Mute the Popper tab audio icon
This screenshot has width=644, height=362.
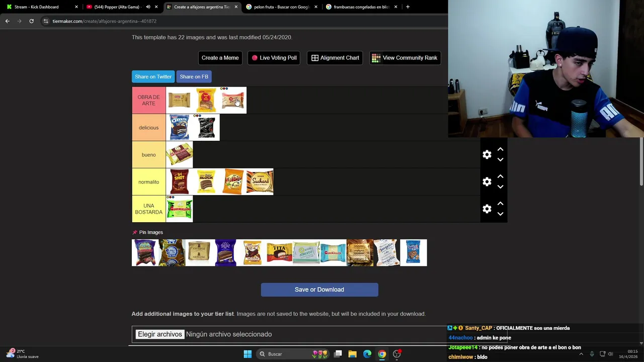[148, 7]
